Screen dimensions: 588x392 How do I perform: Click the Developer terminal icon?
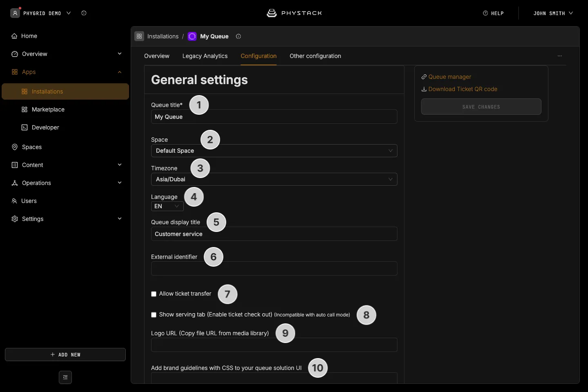pyautogui.click(x=24, y=127)
